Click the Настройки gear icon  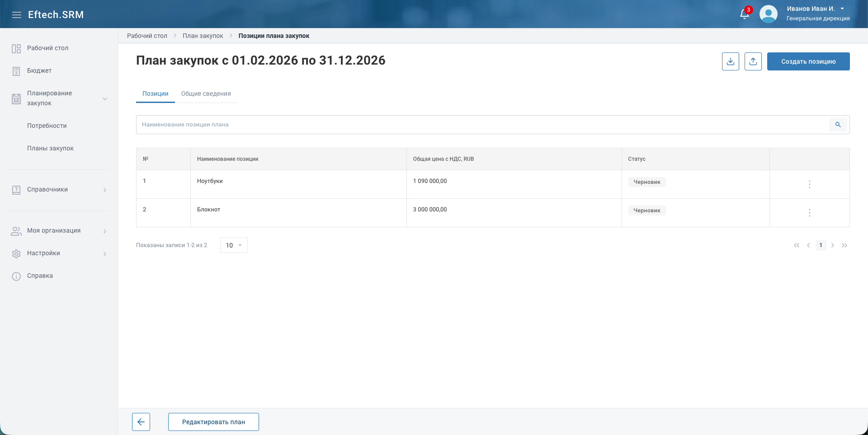tap(16, 253)
